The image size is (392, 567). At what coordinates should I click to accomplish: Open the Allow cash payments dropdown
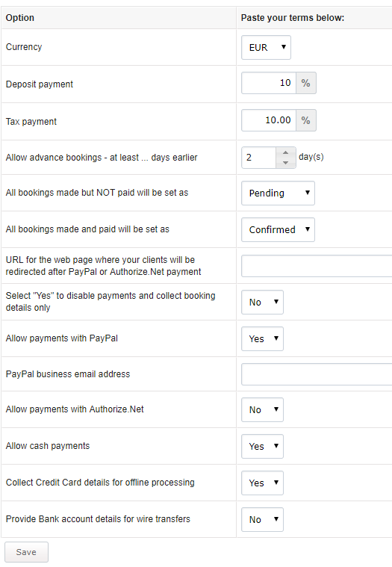coord(262,446)
